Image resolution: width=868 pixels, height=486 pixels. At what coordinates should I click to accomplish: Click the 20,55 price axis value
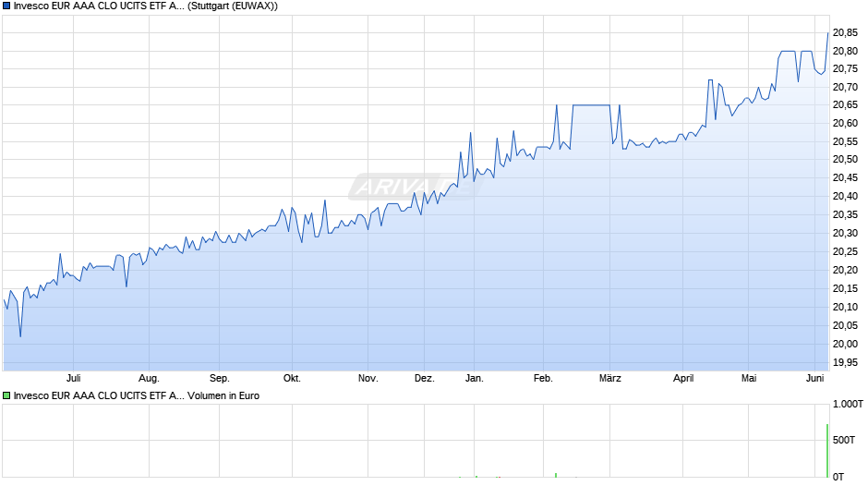[x=845, y=142]
